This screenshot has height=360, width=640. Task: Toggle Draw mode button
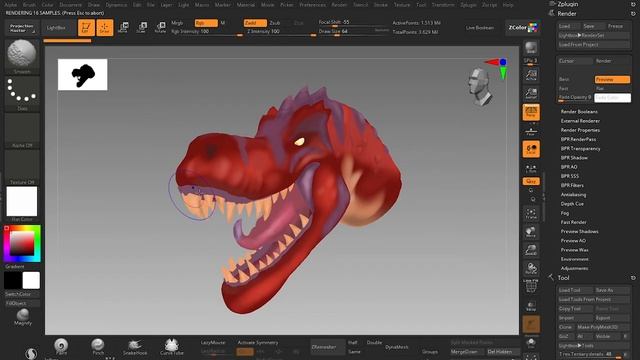(105, 28)
